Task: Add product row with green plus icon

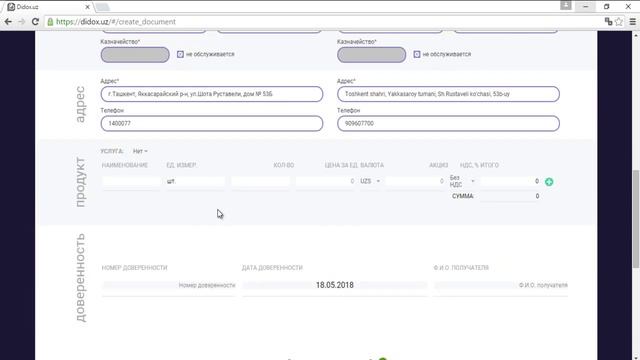Action: click(549, 182)
